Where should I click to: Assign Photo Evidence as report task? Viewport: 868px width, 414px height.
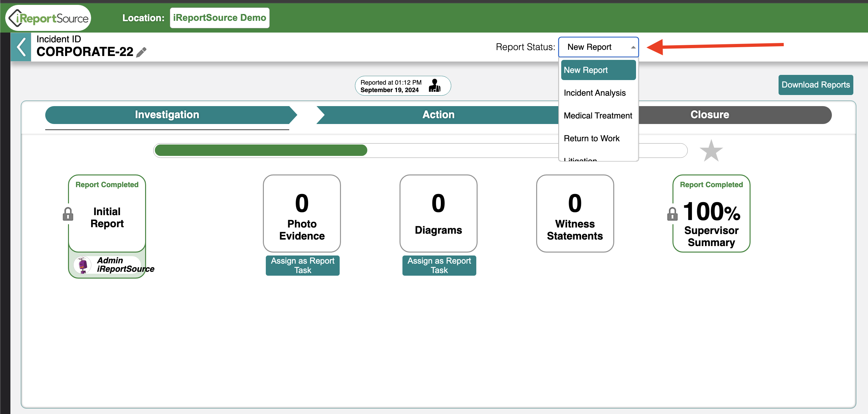(302, 265)
